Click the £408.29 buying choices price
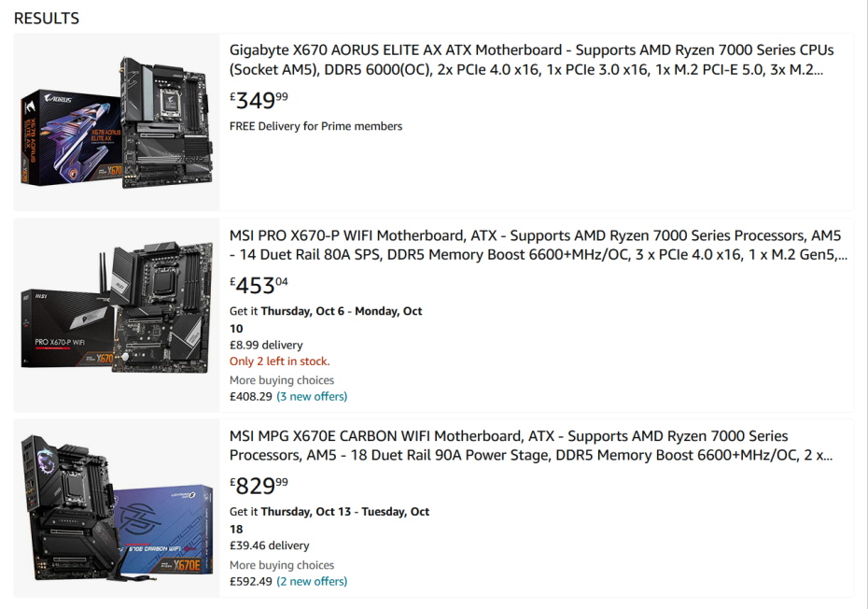Image resolution: width=868 pixels, height=609 pixels. (251, 396)
